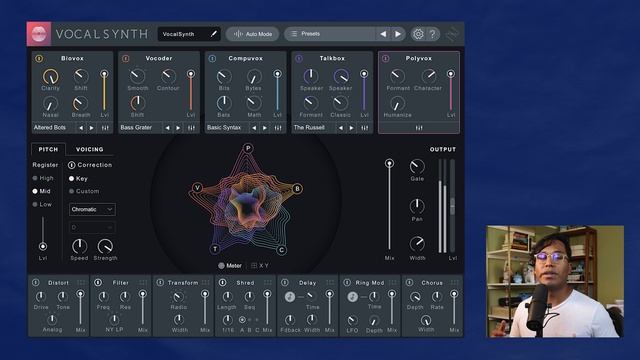Select the Custom correction option

pos(84,191)
